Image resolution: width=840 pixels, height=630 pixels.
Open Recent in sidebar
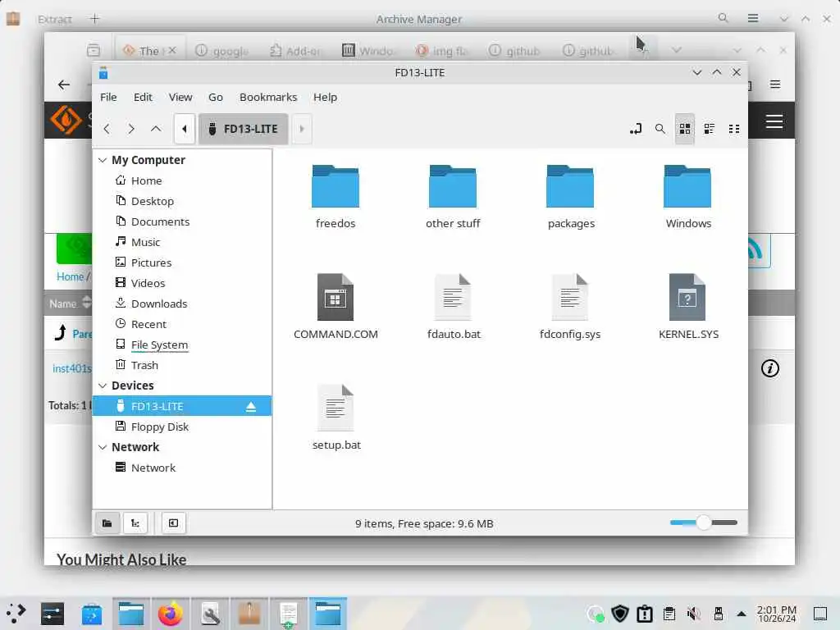tap(182, 324)
